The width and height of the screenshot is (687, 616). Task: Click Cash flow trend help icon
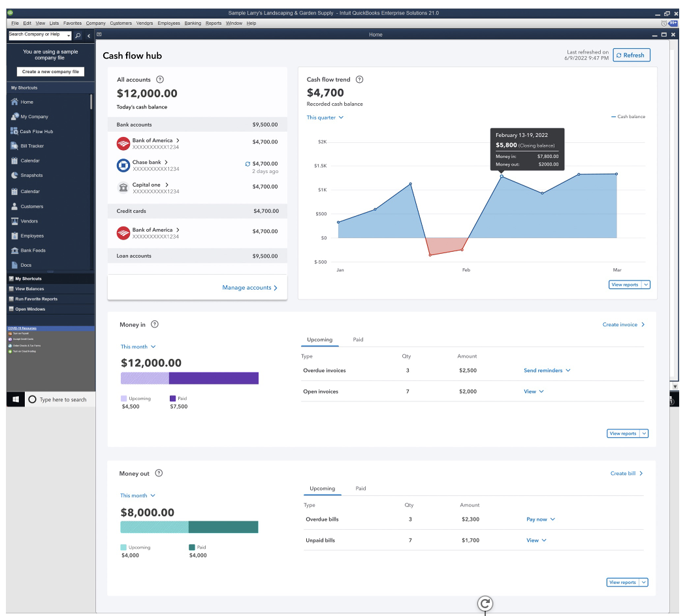point(359,79)
